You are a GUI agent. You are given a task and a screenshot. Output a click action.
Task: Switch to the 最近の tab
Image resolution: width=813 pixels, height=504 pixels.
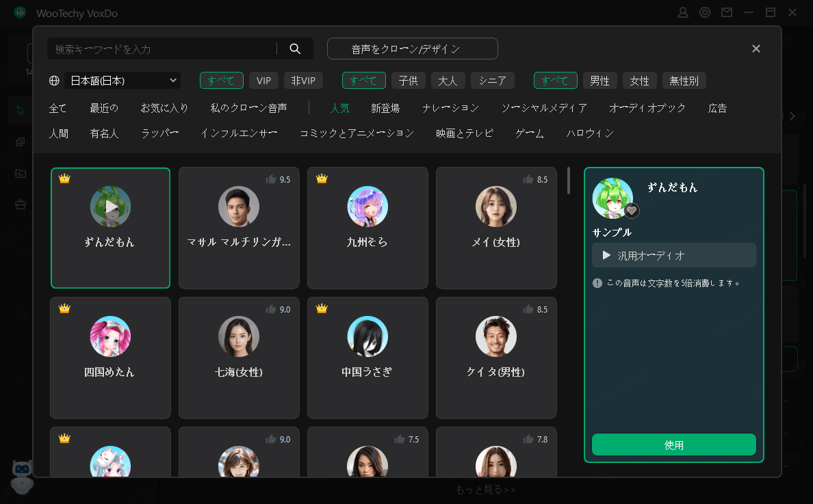[104, 108]
